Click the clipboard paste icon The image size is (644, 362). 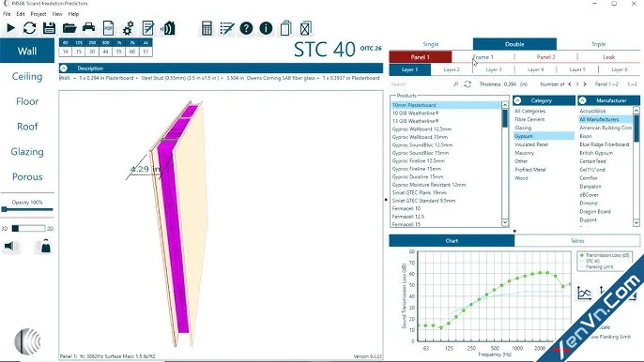click(285, 28)
